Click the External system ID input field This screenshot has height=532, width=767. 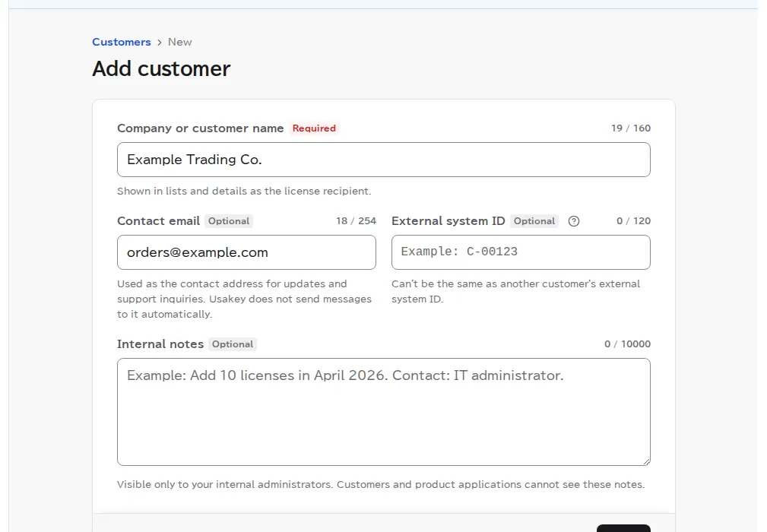(521, 252)
